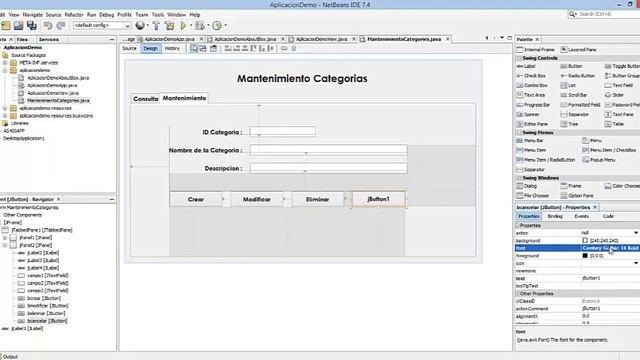Click the globe browser toolbar icon
Image resolution: width=640 pixels, height=360 pixels.
[x=140, y=25]
